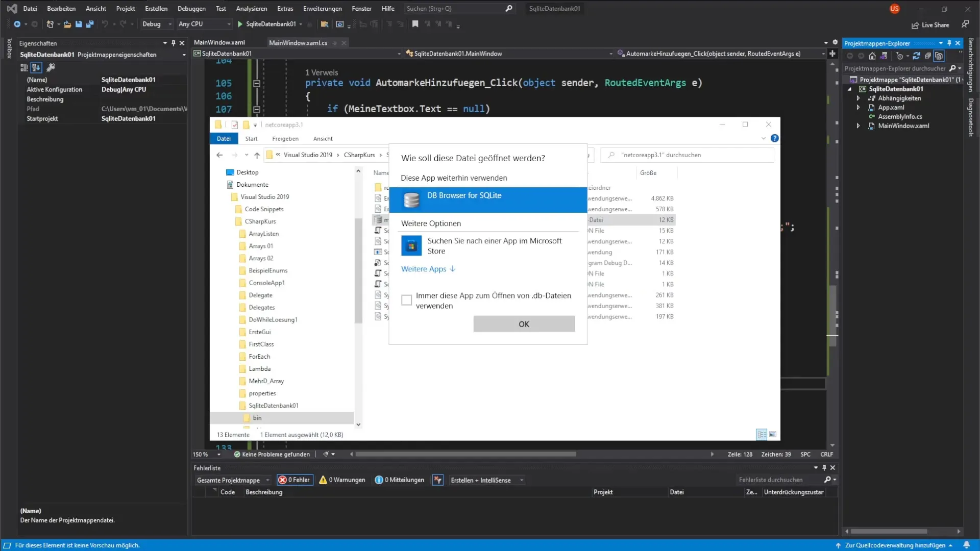The width and height of the screenshot is (980, 551).
Task: Click the wrench icon in the Eigenschaften panel
Action: (x=51, y=67)
